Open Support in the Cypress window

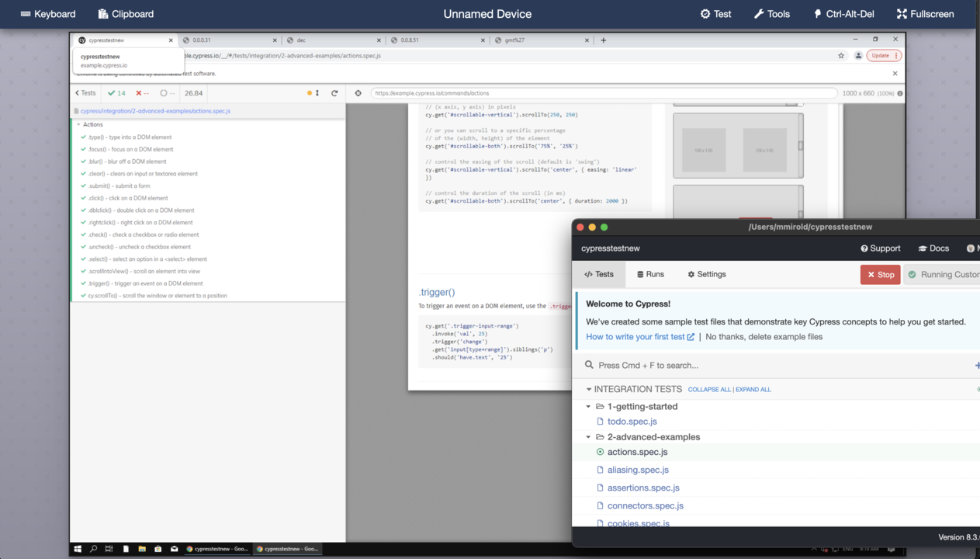click(881, 248)
